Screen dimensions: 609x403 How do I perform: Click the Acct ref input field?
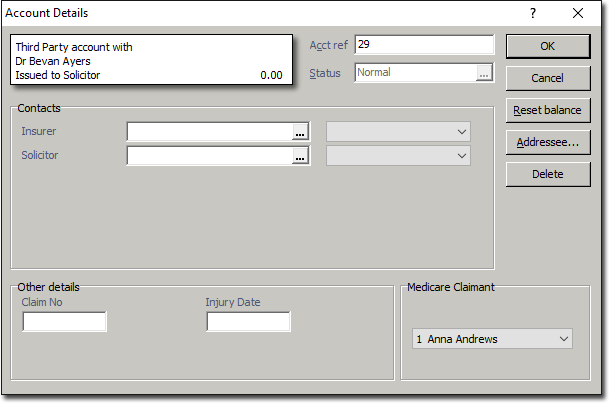(424, 45)
